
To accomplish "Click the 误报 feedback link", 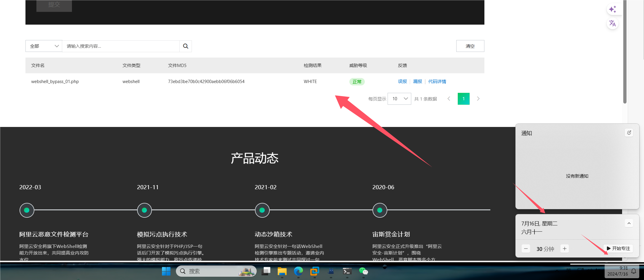I will 402,82.
